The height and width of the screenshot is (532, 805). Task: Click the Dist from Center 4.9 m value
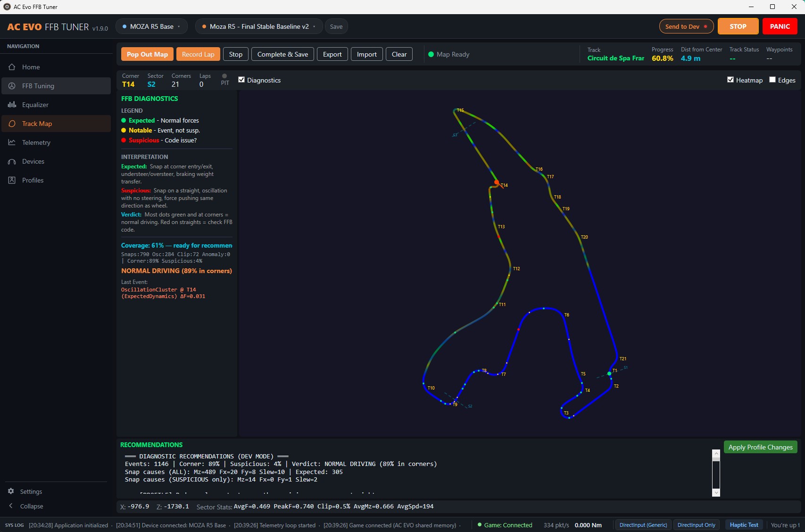pyautogui.click(x=690, y=58)
